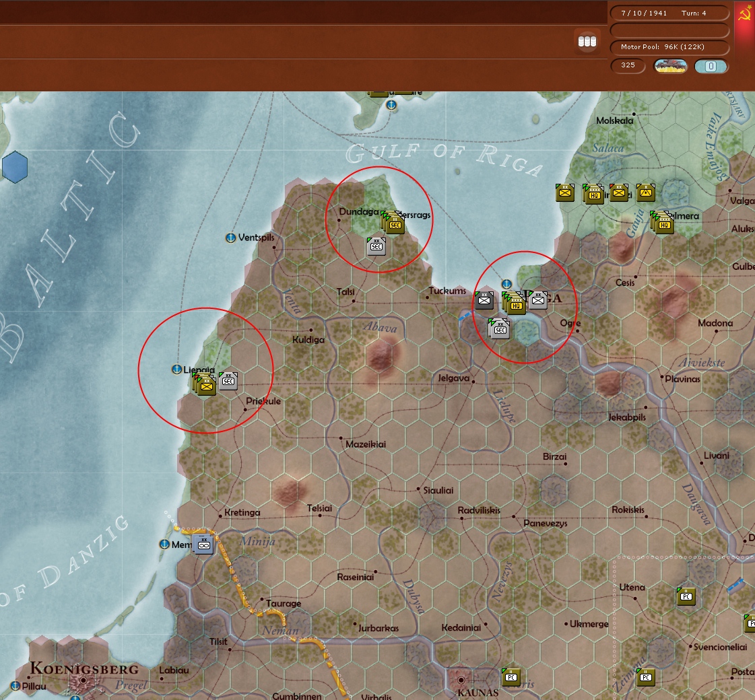Click the Molskala town label
Screen dimensions: 755x700
[x=614, y=120]
